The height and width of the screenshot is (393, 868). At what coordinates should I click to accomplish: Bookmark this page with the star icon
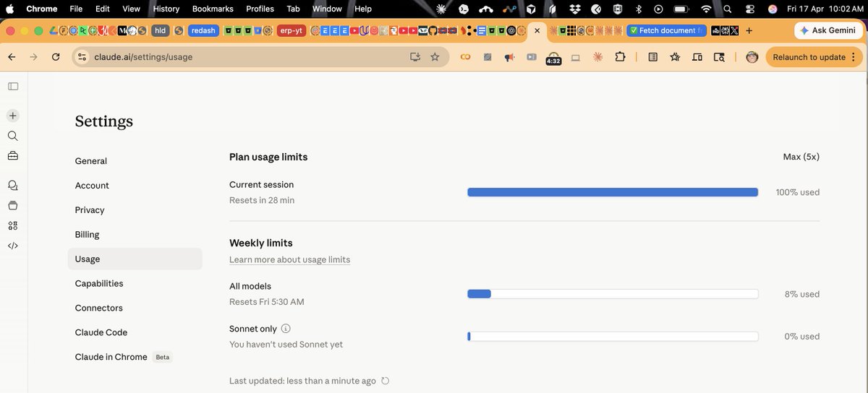point(435,57)
